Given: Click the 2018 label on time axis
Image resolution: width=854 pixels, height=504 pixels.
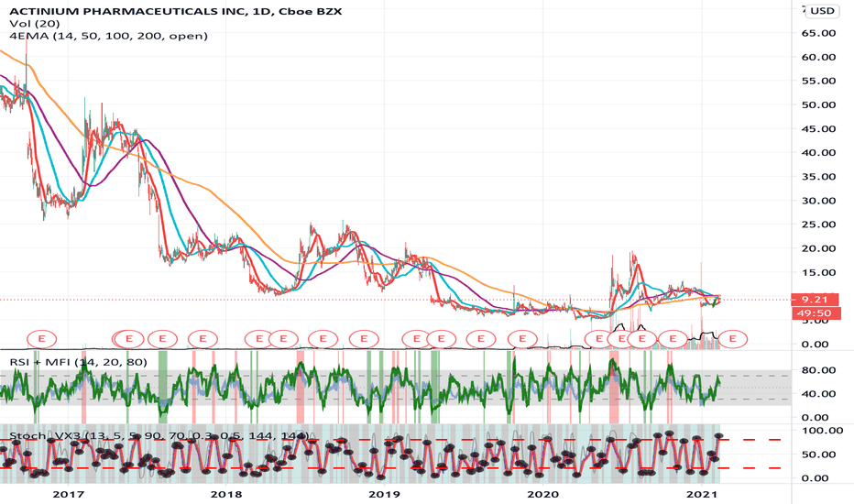Looking at the screenshot, I should (x=226, y=494).
